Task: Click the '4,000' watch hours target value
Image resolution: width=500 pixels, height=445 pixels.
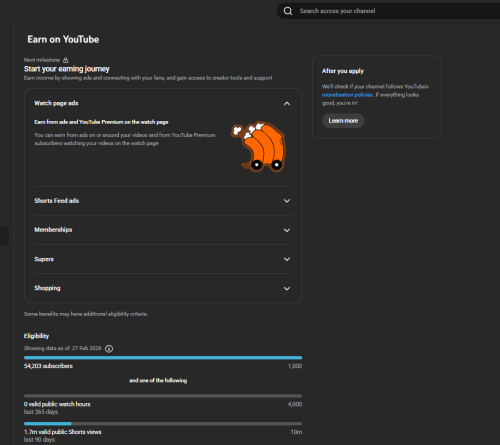Action: tap(295, 404)
